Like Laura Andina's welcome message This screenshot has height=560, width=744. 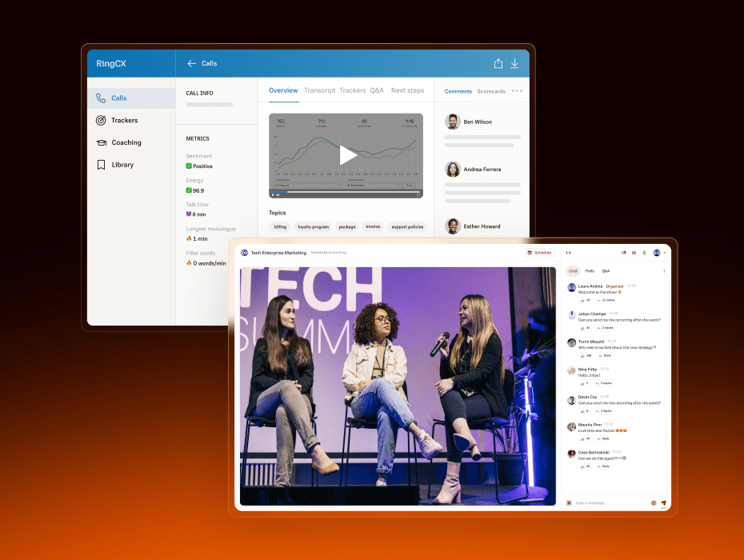[x=582, y=300]
